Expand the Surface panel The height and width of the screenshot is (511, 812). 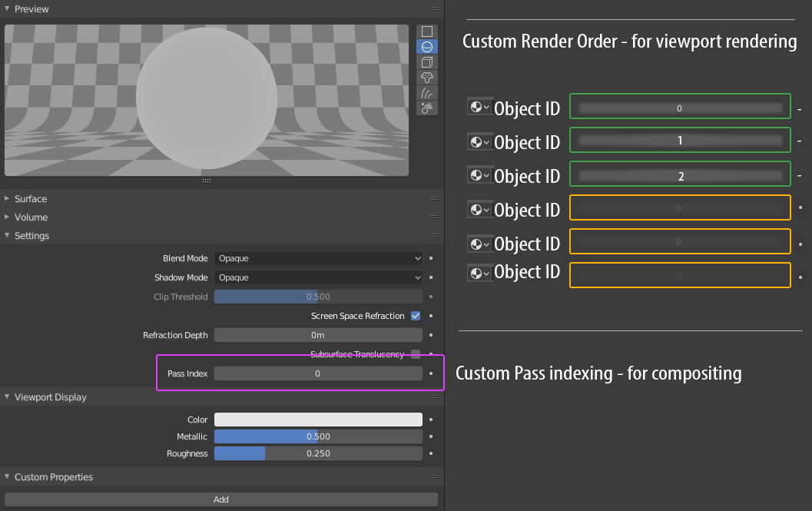pyautogui.click(x=7, y=198)
